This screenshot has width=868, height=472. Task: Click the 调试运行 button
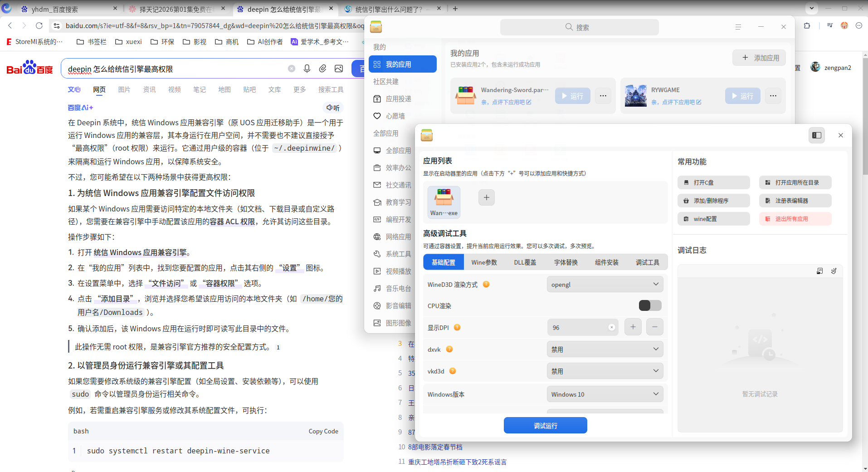545,425
